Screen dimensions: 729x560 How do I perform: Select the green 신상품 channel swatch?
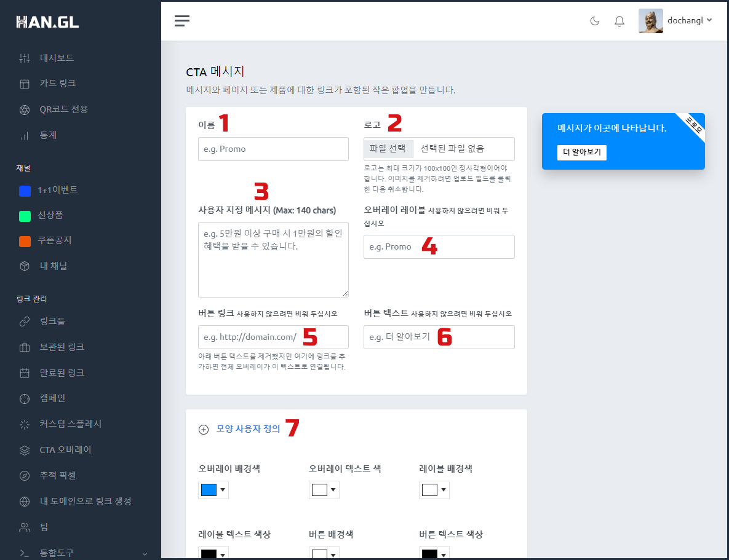pos(25,216)
